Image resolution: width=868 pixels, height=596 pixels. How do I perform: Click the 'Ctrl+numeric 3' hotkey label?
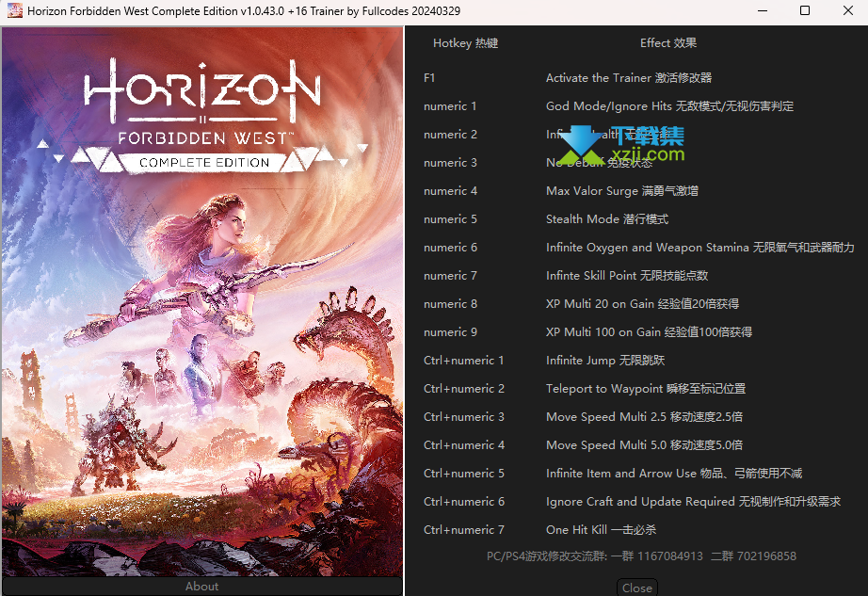pos(464,417)
